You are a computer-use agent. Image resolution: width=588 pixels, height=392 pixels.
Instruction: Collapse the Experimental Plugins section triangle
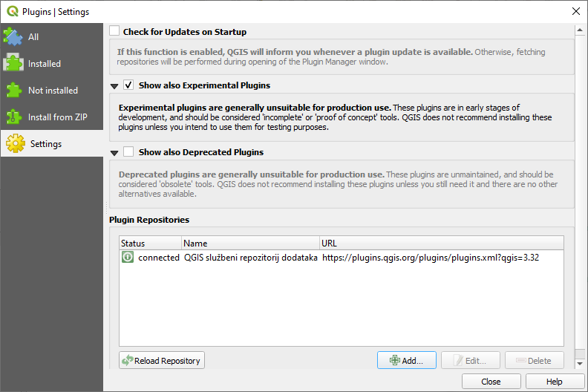click(x=114, y=86)
